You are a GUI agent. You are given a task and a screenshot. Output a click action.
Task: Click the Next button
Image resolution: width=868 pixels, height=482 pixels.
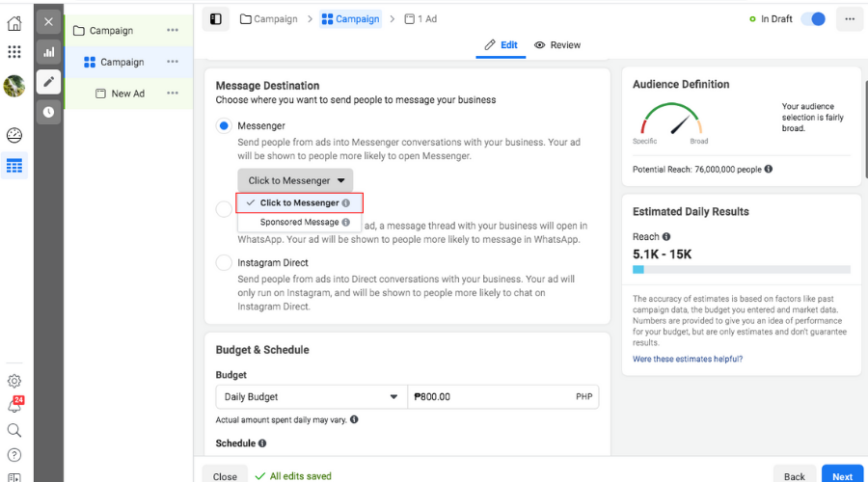[842, 475]
